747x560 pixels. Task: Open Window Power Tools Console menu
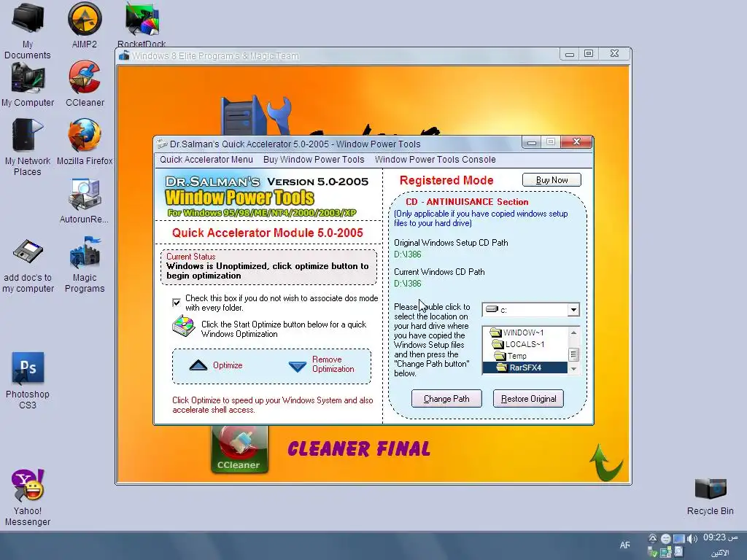point(435,160)
